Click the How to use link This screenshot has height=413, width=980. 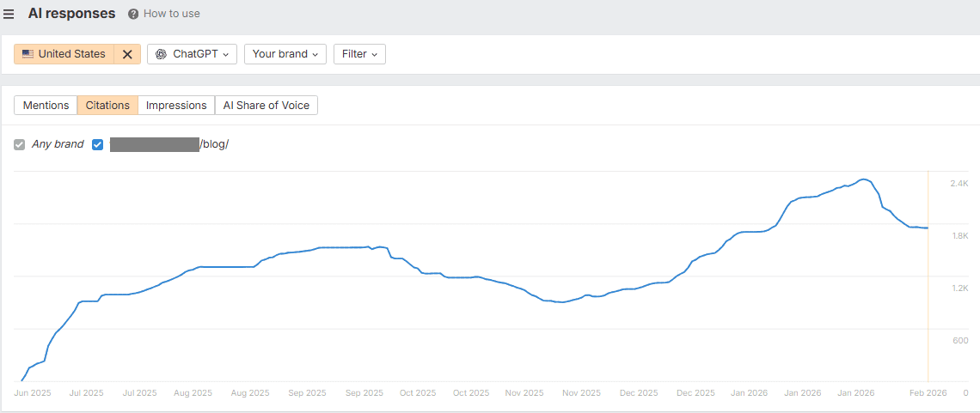click(x=171, y=15)
